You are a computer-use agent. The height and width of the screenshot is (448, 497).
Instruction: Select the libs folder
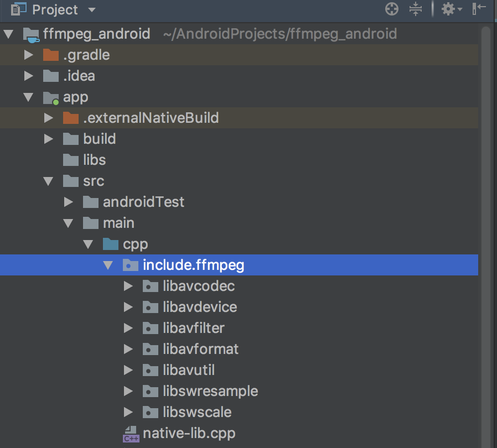pos(94,160)
